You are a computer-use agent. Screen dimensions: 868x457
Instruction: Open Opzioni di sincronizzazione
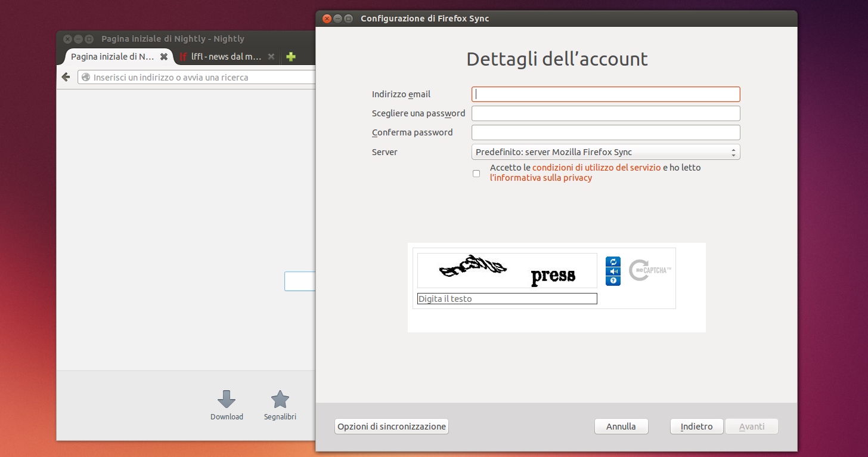[392, 427]
